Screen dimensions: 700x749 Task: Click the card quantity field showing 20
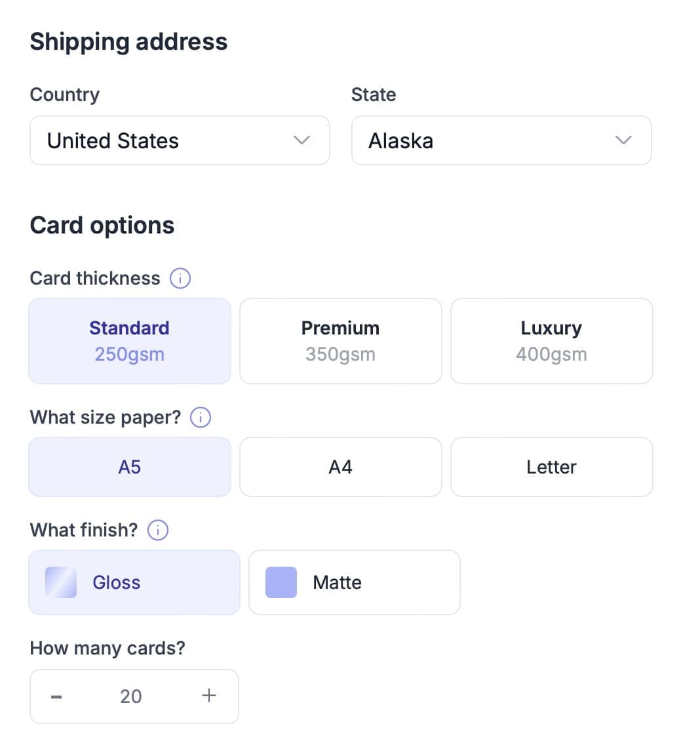click(x=131, y=697)
